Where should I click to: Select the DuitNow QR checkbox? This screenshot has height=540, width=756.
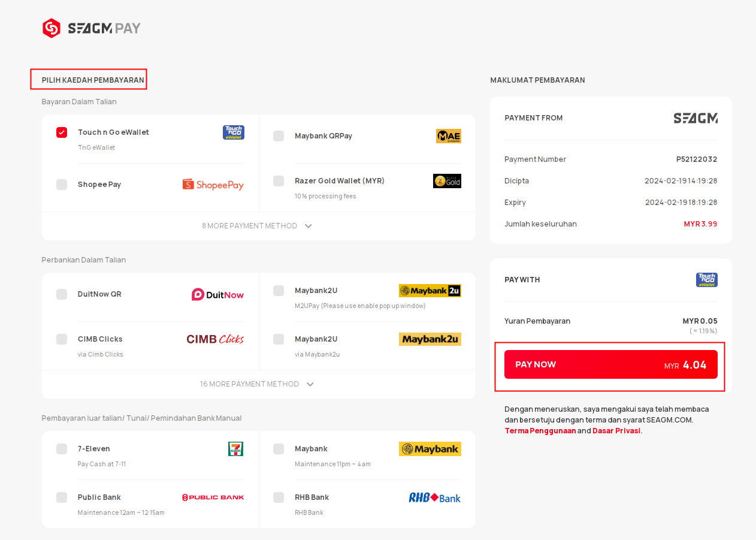62,294
